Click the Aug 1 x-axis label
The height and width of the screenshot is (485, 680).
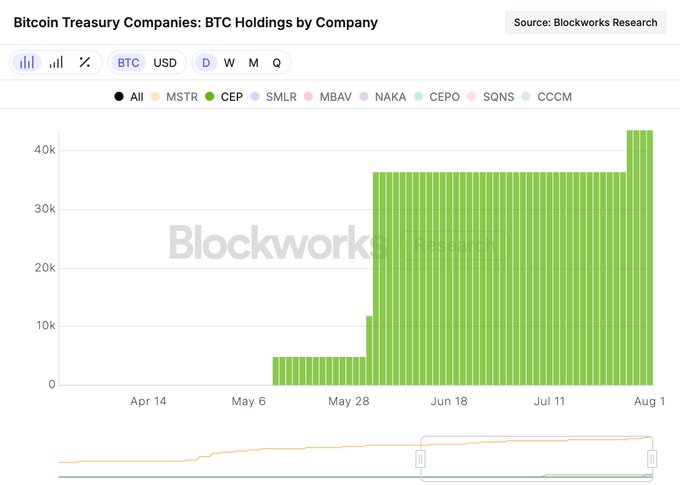click(649, 401)
